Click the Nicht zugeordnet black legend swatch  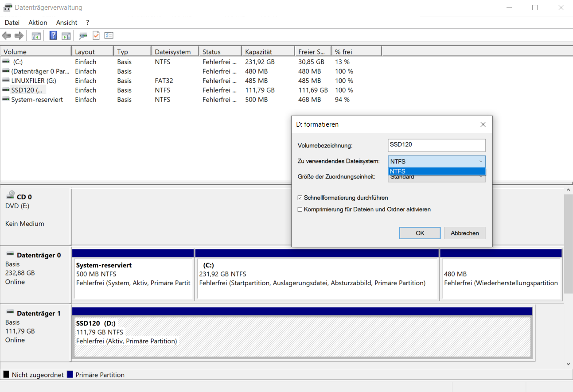(x=6, y=374)
